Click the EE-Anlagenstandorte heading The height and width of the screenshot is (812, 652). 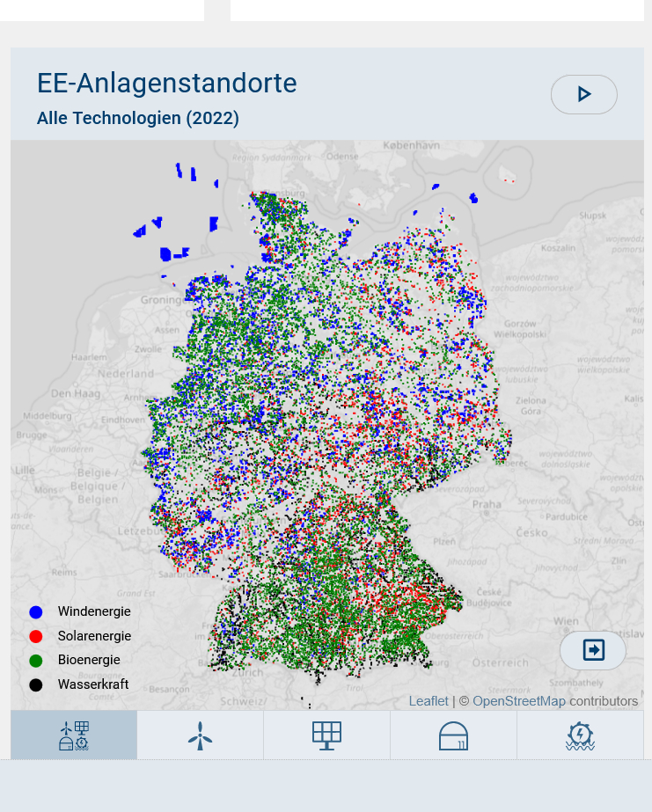[167, 84]
